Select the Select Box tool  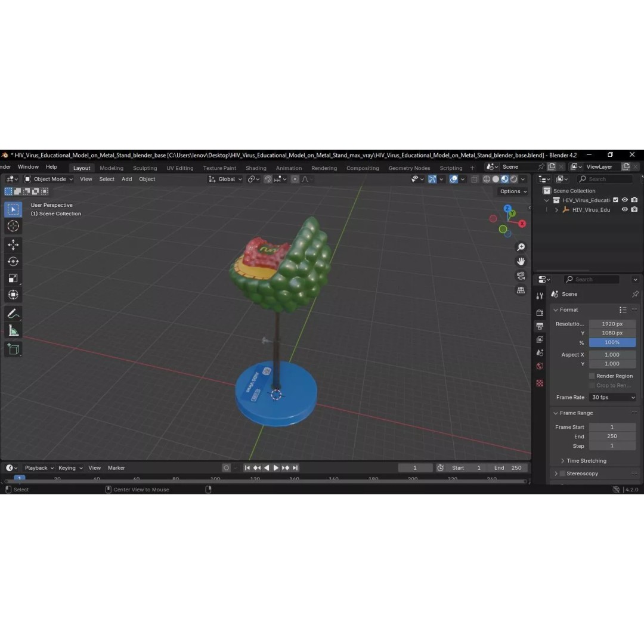click(13, 209)
